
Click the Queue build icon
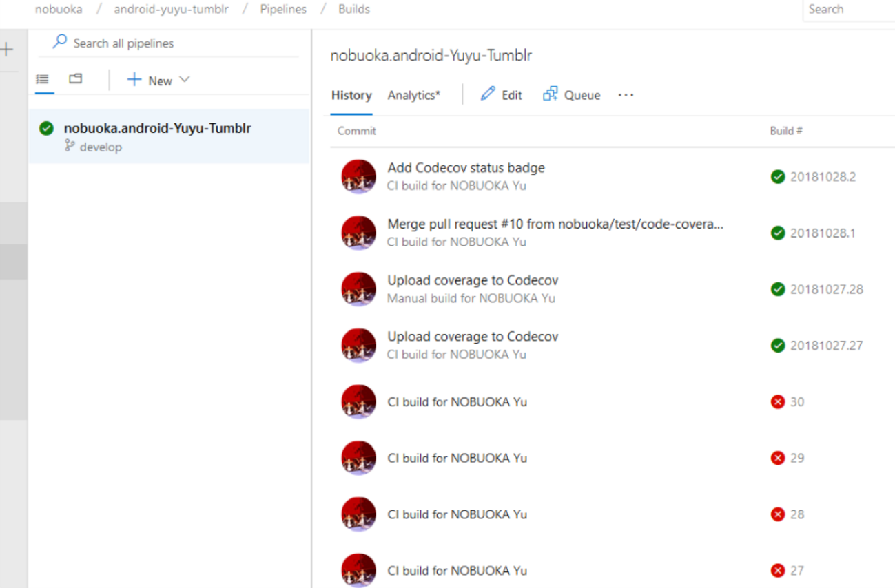click(551, 94)
